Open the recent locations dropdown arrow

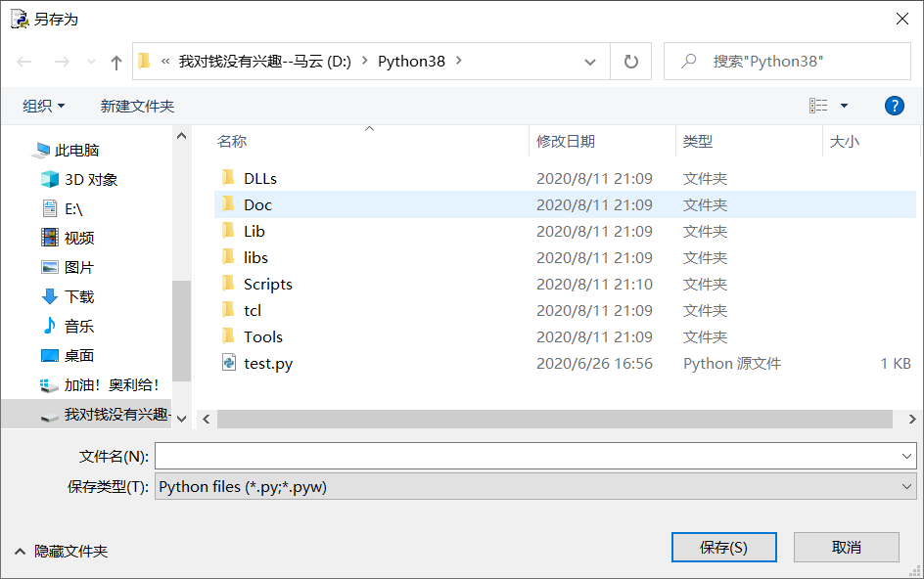(x=91, y=62)
